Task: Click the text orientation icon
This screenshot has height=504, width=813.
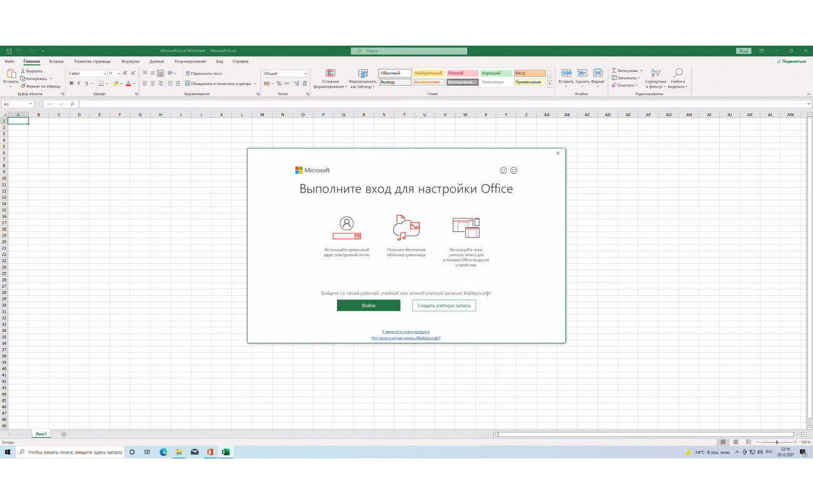Action: [x=171, y=74]
